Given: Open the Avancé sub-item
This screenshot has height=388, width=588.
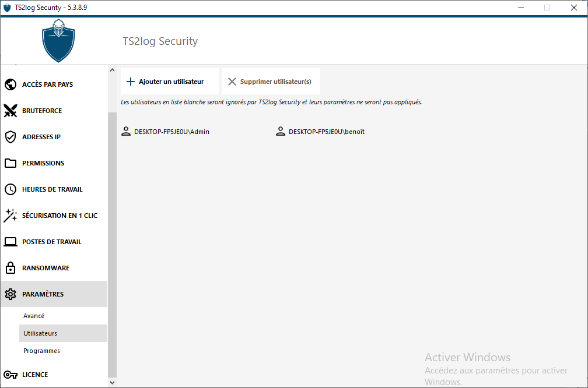Looking at the screenshot, I should pyautogui.click(x=63, y=316).
